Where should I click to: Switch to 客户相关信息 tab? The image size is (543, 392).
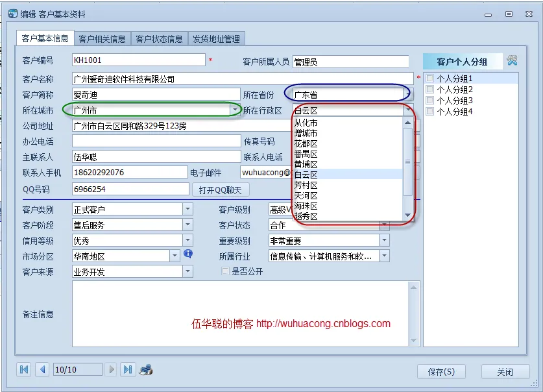pos(102,39)
